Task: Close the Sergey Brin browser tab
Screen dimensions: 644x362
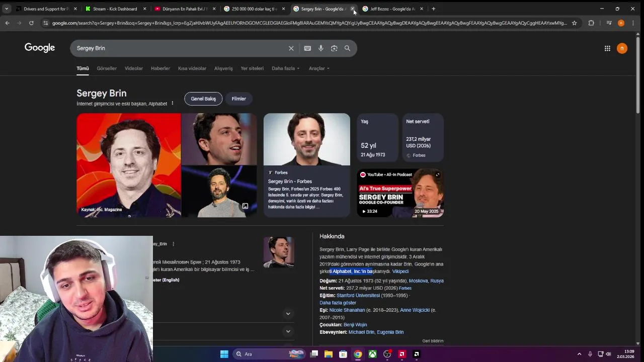Action: [x=352, y=9]
